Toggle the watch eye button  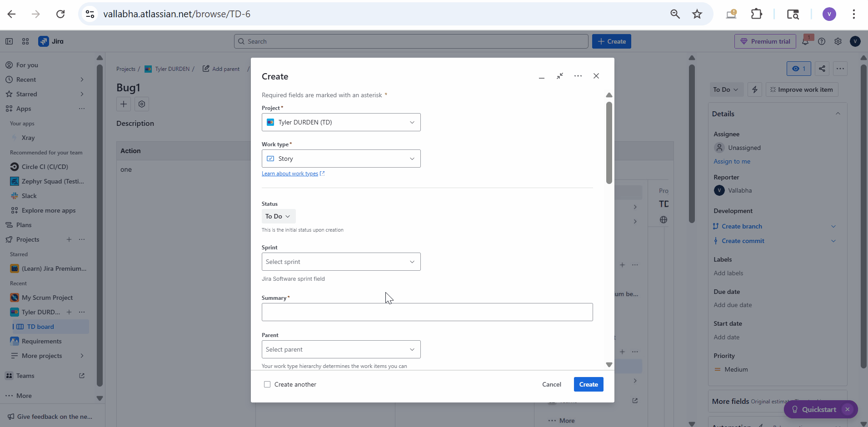click(798, 69)
